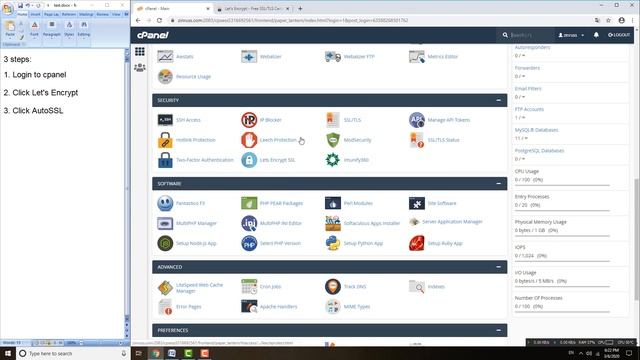The width and height of the screenshot is (640, 360).
Task: Collapse the Preferences section
Action: click(498, 330)
